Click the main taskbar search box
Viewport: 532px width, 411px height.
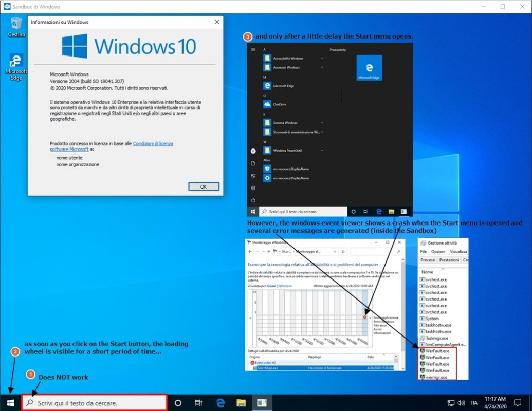95,402
